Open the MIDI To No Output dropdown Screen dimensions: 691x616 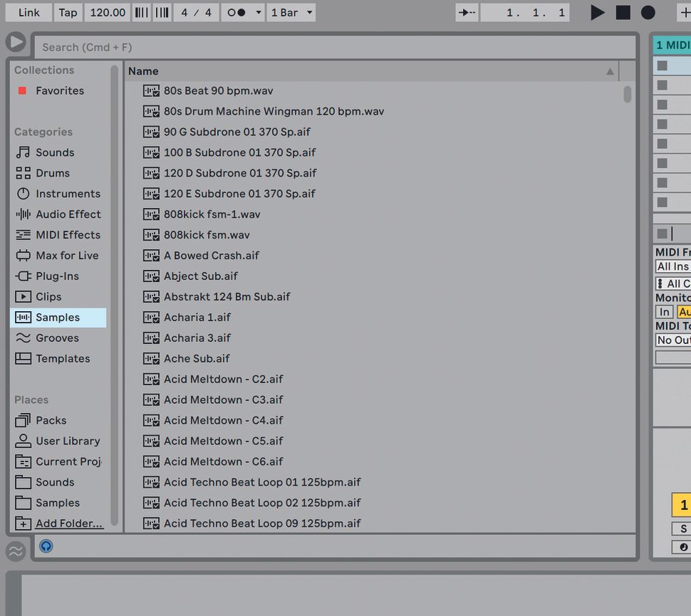(672, 340)
